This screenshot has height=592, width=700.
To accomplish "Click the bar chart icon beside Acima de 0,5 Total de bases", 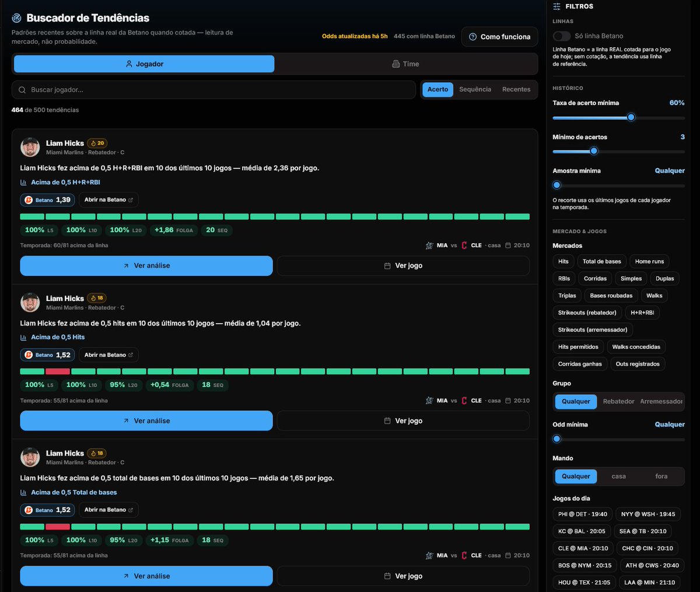I will 23,493.
